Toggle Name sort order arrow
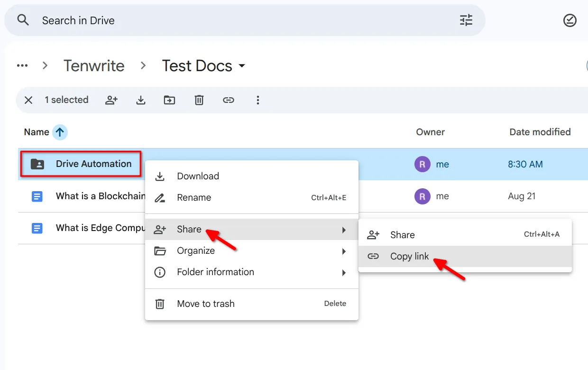Image resolution: width=588 pixels, height=370 pixels. click(x=59, y=132)
